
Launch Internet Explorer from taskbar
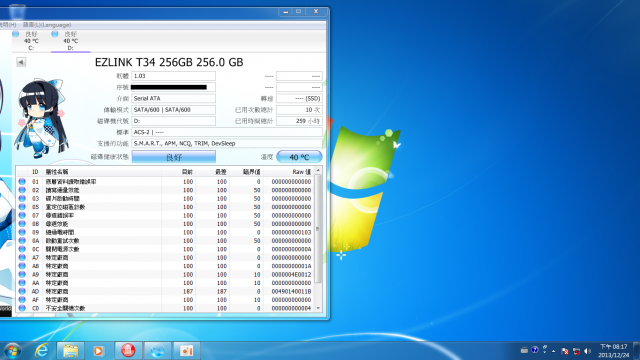click(x=42, y=351)
